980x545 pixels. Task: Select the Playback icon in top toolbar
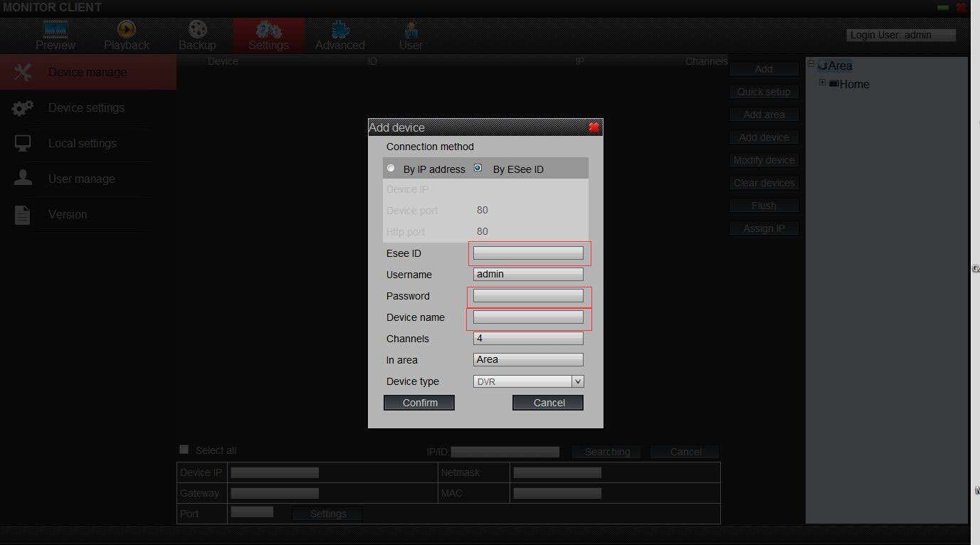(x=126, y=30)
